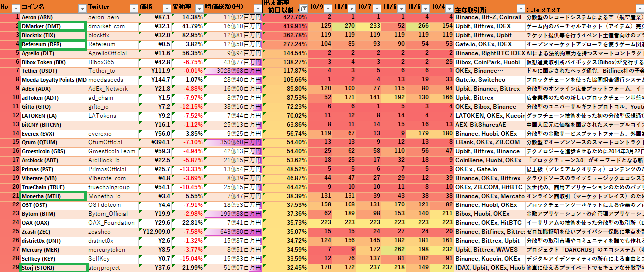
Task: Open the 時価総額(円) filter dropdown
Action: click(x=257, y=8)
